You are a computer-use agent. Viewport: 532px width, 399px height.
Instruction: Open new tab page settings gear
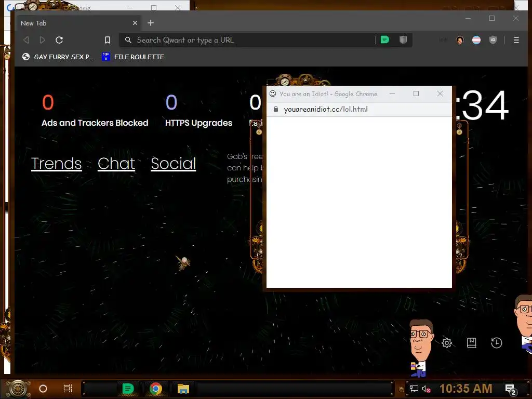tap(447, 343)
